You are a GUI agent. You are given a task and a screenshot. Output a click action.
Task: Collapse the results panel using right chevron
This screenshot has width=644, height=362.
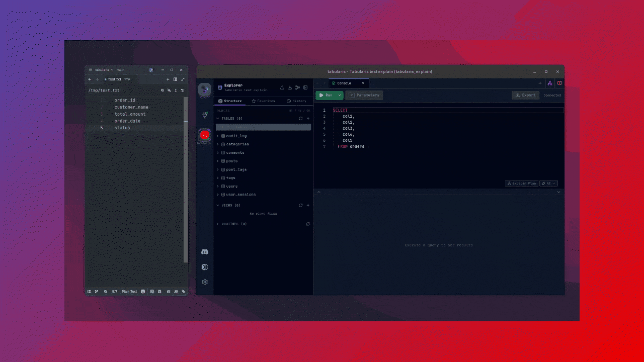[558, 192]
